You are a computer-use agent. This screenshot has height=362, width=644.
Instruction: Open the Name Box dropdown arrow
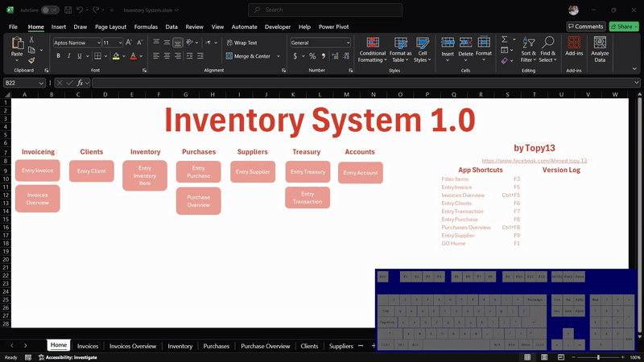(41, 83)
